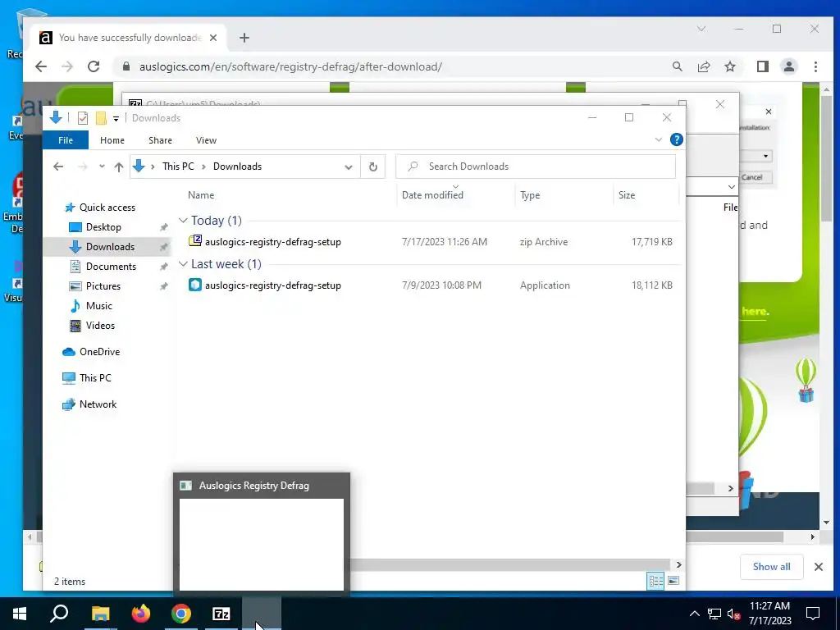Sort by Date modified column
This screenshot has width=840, height=630.
pos(432,195)
